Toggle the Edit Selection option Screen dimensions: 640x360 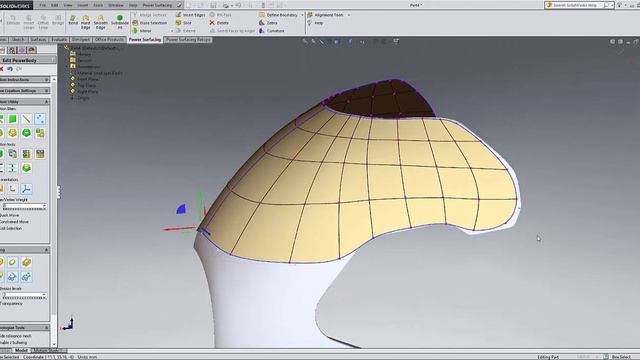[11, 228]
